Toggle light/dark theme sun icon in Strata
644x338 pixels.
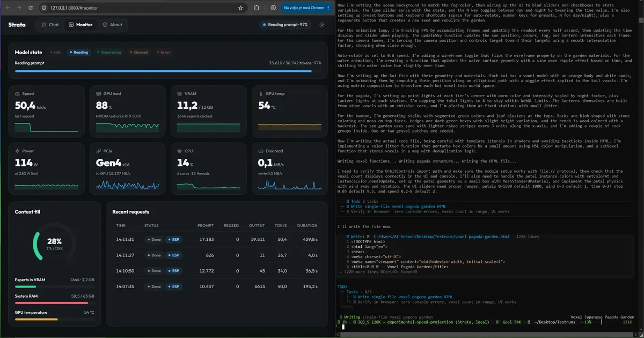(321, 25)
